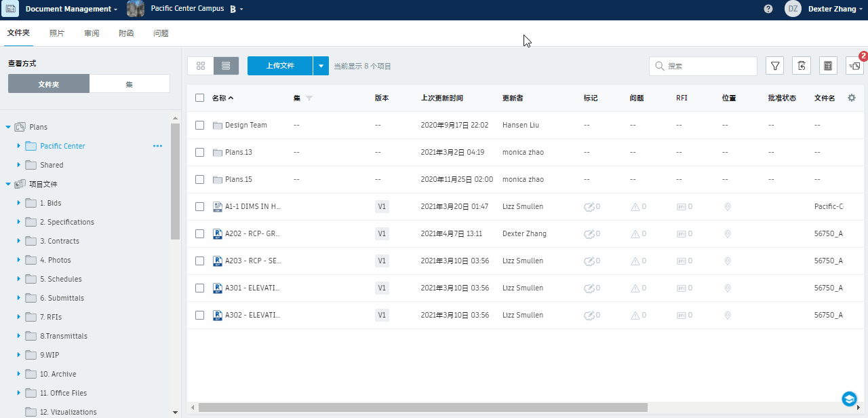Click the folder tree vertical scrollbar
The height and width of the screenshot is (418, 868).
click(x=175, y=181)
